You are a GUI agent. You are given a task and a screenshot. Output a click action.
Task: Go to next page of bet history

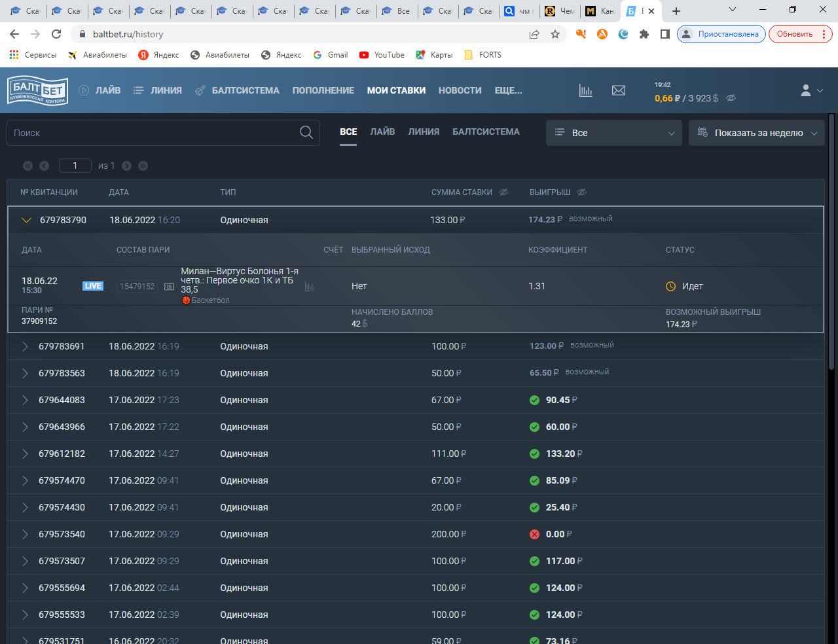[126, 166]
